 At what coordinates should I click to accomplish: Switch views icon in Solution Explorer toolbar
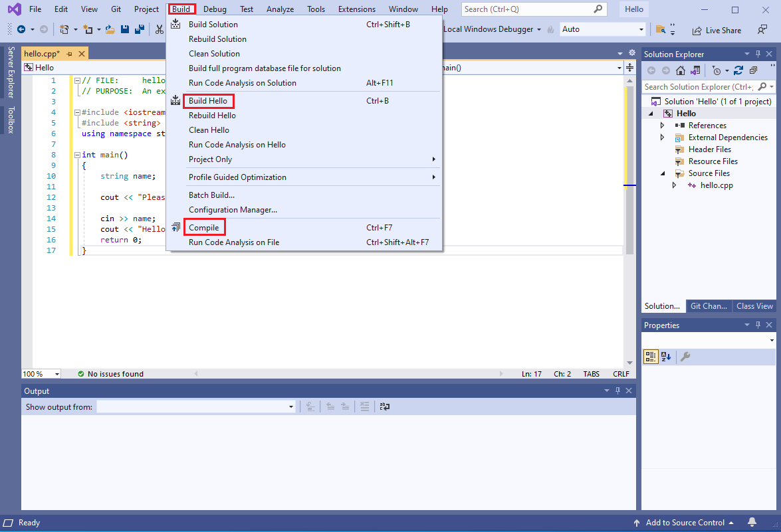(695, 70)
